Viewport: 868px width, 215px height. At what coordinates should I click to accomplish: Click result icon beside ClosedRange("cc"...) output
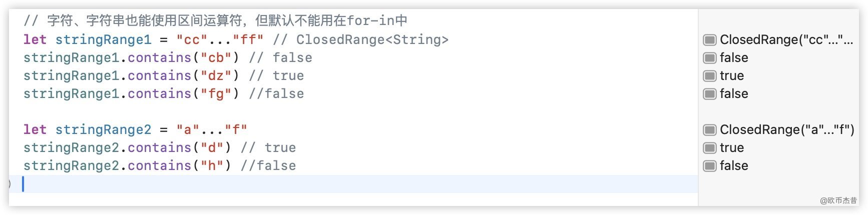coord(709,40)
